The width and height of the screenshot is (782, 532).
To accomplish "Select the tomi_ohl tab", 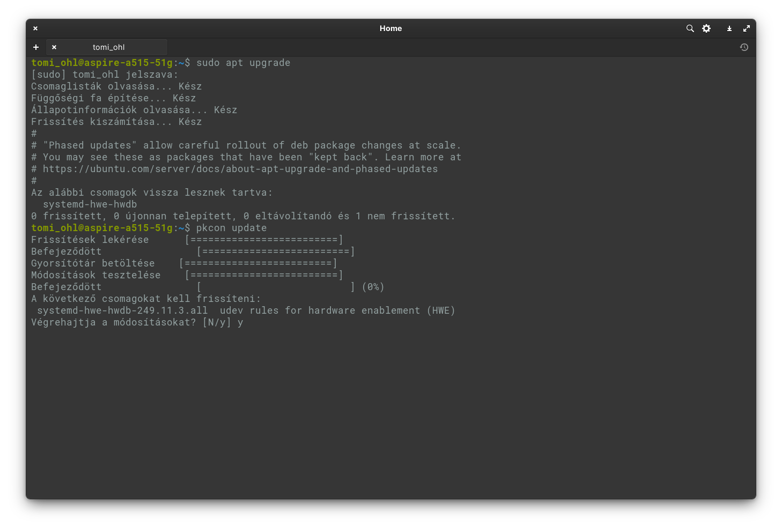I will pos(107,47).
